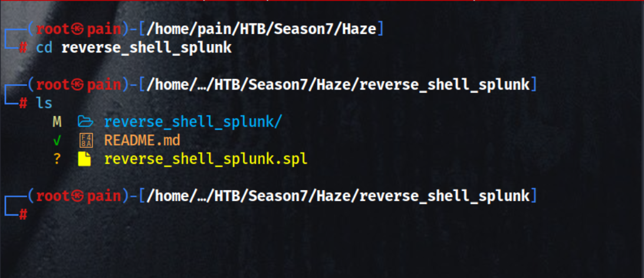Click the 'ls' command text
The image size is (644, 278).
coord(44,104)
